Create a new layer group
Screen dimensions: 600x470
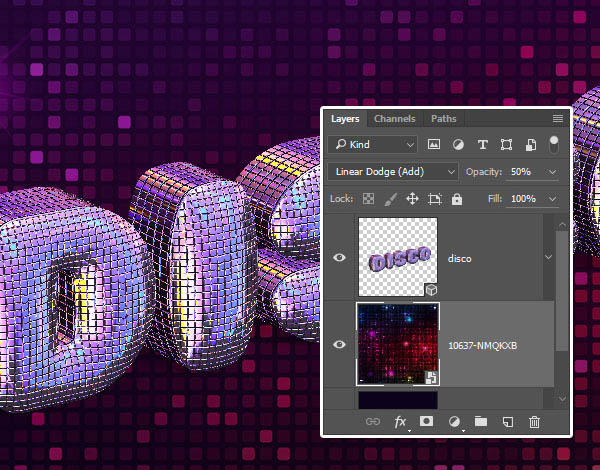[x=481, y=423]
